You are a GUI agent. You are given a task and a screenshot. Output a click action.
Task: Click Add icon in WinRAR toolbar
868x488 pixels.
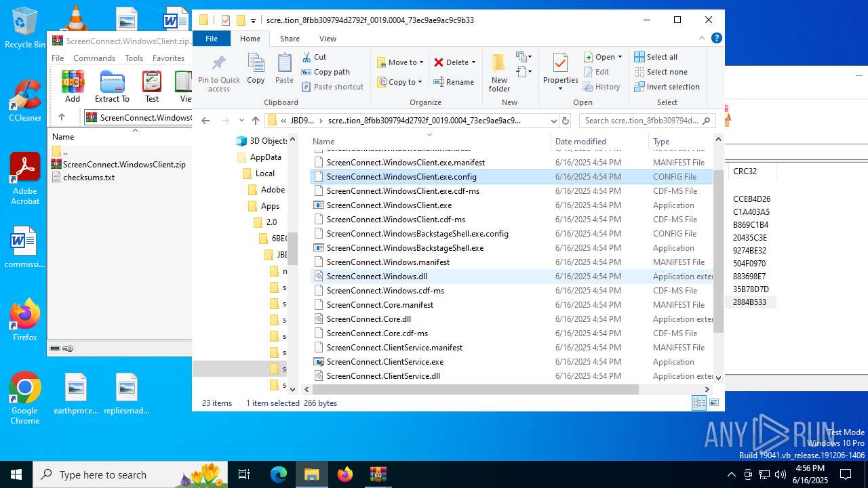click(x=73, y=86)
